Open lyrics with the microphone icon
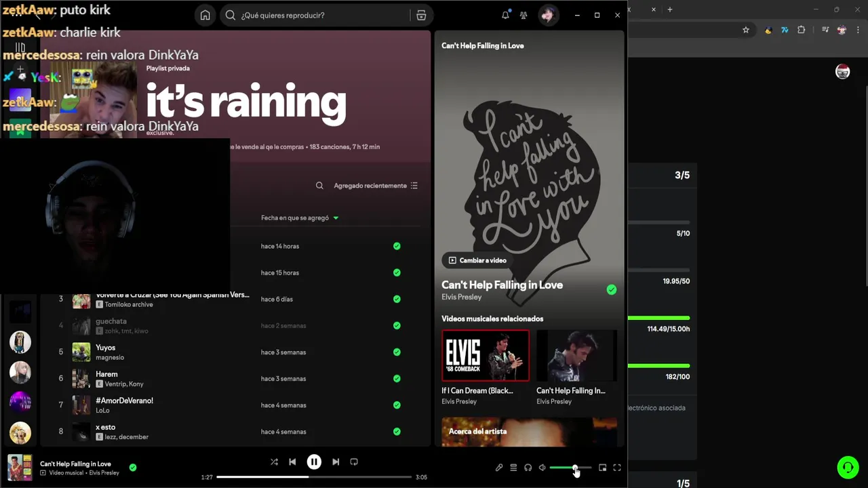The image size is (868, 488). pos(499,468)
